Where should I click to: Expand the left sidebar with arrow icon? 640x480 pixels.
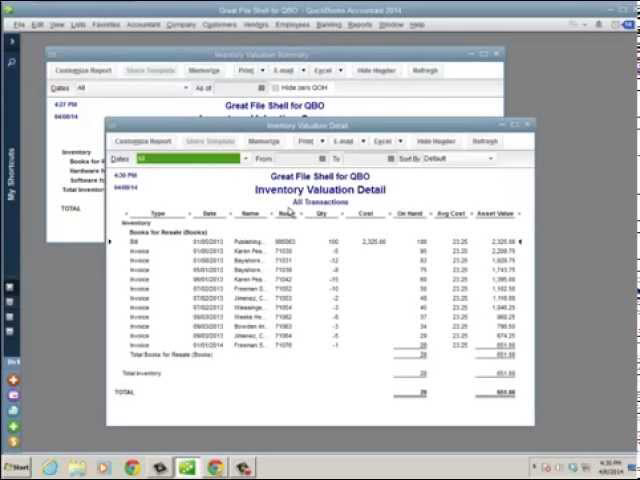click(12, 42)
